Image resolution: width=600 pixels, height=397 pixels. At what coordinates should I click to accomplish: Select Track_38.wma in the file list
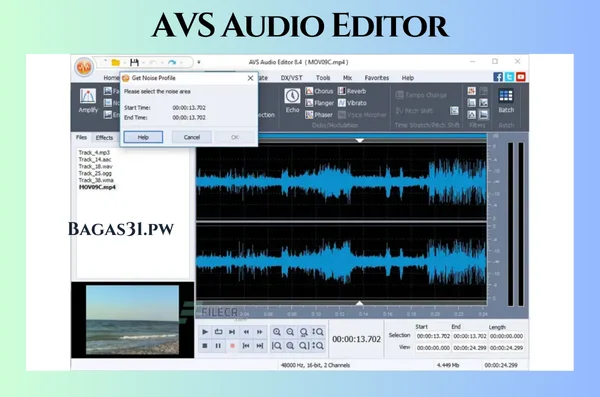click(96, 180)
